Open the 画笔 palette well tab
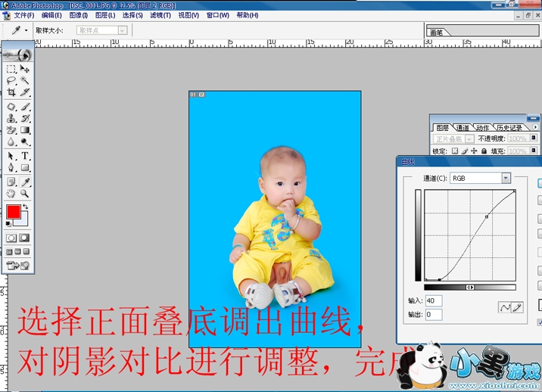 coord(437,33)
